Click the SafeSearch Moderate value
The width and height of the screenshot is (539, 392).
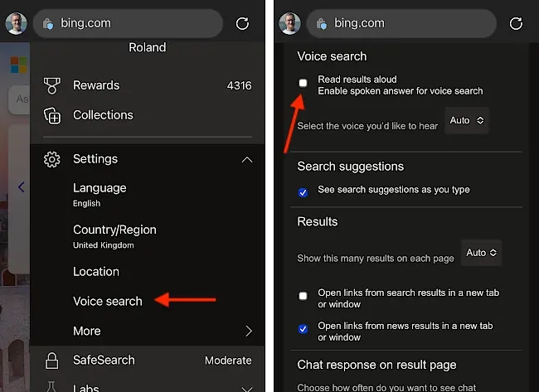[x=228, y=361]
